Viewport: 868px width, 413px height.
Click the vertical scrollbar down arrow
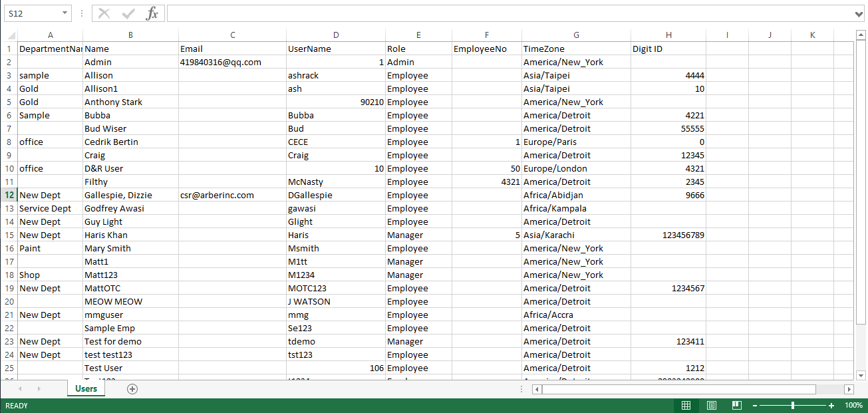(861, 375)
